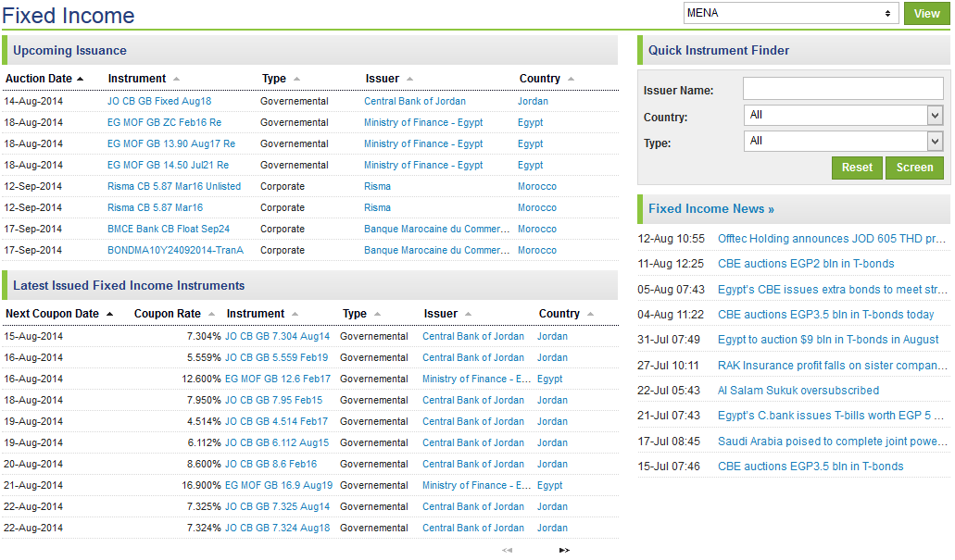The height and width of the screenshot is (560, 955).
Task: Read 15-Jul news CBE auctions EGP3.5 bln
Action: click(810, 467)
